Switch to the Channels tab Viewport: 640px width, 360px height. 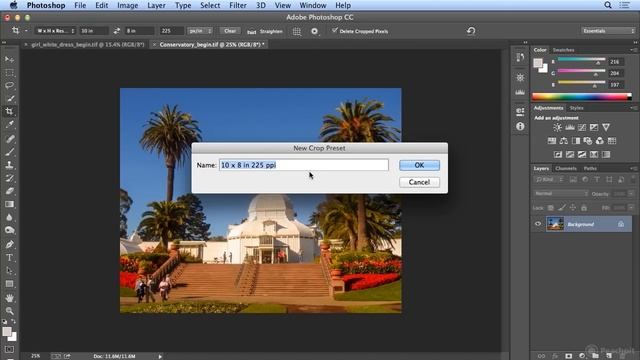click(566, 168)
